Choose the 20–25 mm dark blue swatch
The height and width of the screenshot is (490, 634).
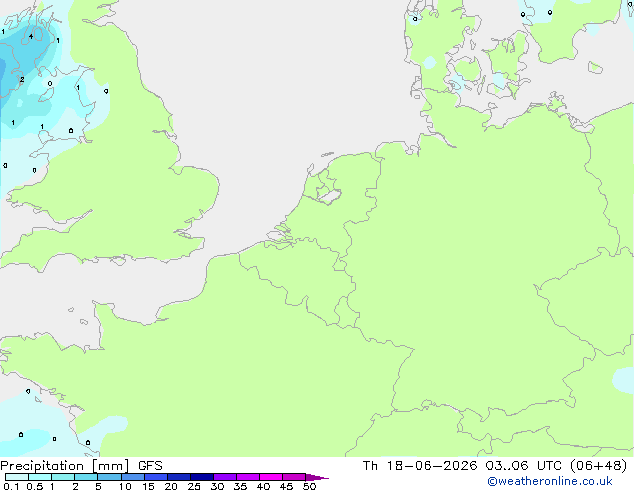coord(179,477)
